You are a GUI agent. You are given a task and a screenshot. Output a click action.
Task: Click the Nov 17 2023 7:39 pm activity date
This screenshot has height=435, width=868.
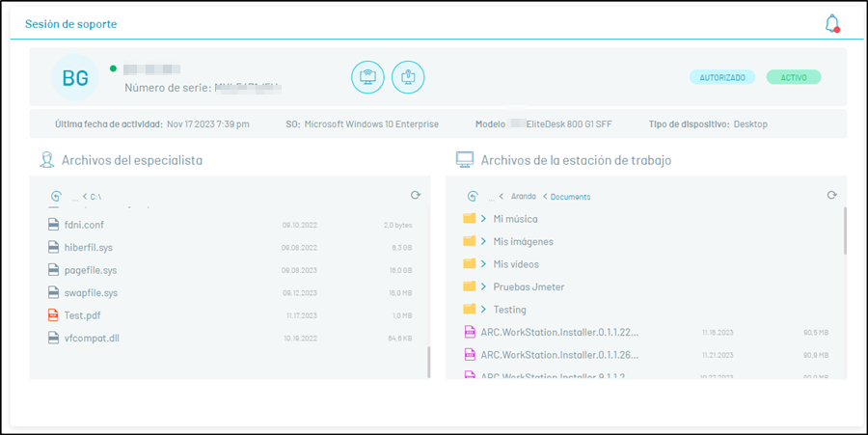tap(208, 124)
